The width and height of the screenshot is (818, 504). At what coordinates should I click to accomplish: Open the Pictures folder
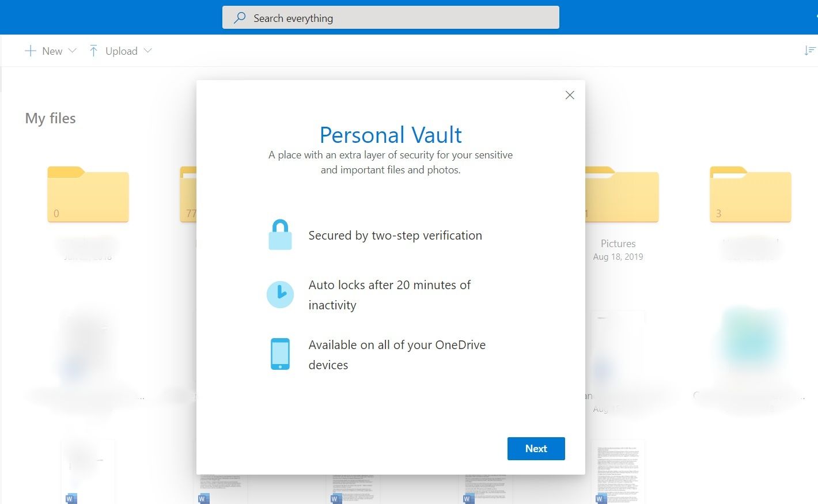click(x=621, y=196)
